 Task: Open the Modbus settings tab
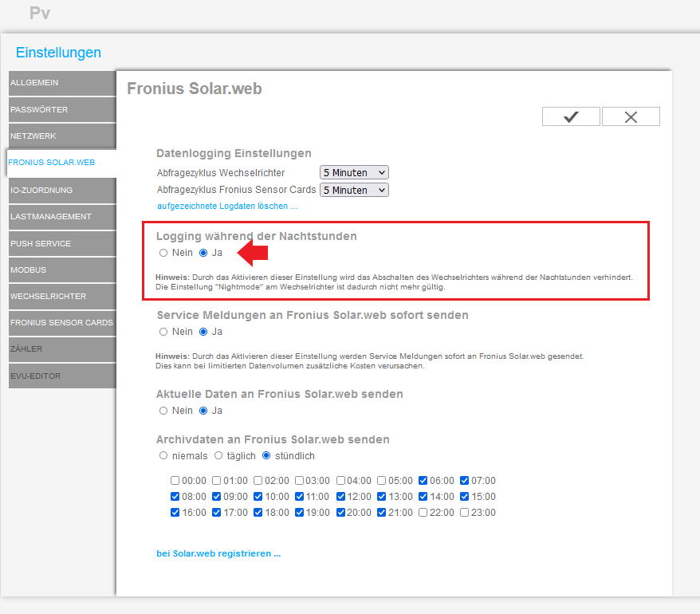(61, 270)
